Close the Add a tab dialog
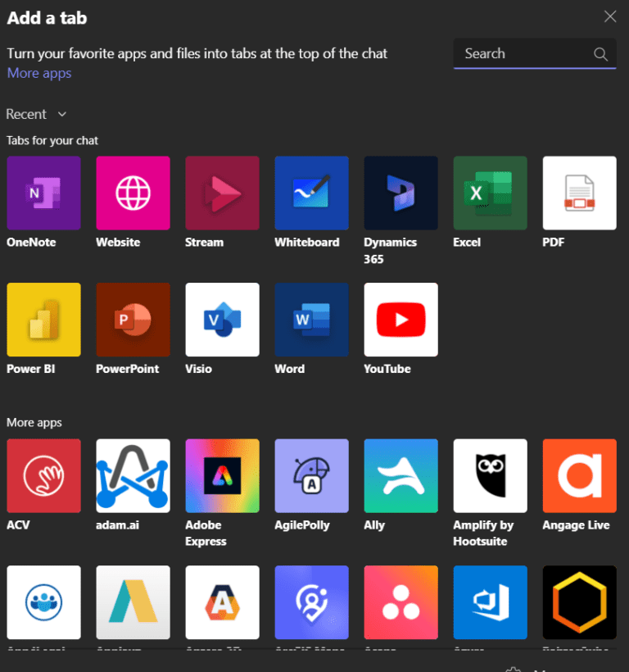Image resolution: width=629 pixels, height=672 pixels. pos(609,16)
